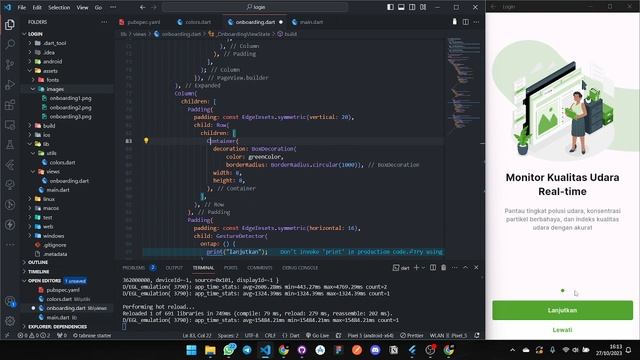This screenshot has height=360, width=640.
Task: Open the Folders view ellipsis menu
Action: pos(104,22)
